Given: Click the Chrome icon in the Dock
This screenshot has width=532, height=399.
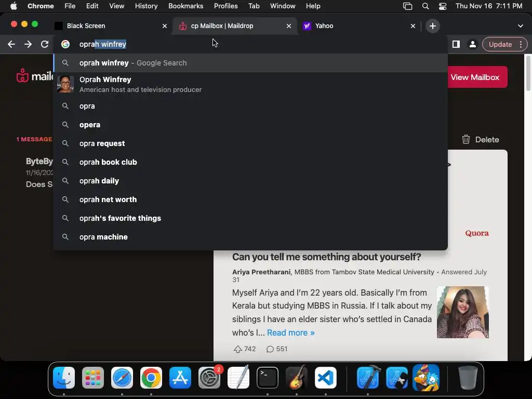Looking at the screenshot, I should [x=151, y=378].
